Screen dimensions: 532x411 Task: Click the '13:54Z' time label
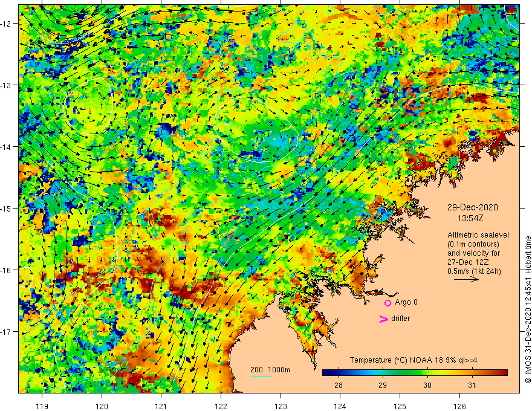pyautogui.click(x=470, y=218)
